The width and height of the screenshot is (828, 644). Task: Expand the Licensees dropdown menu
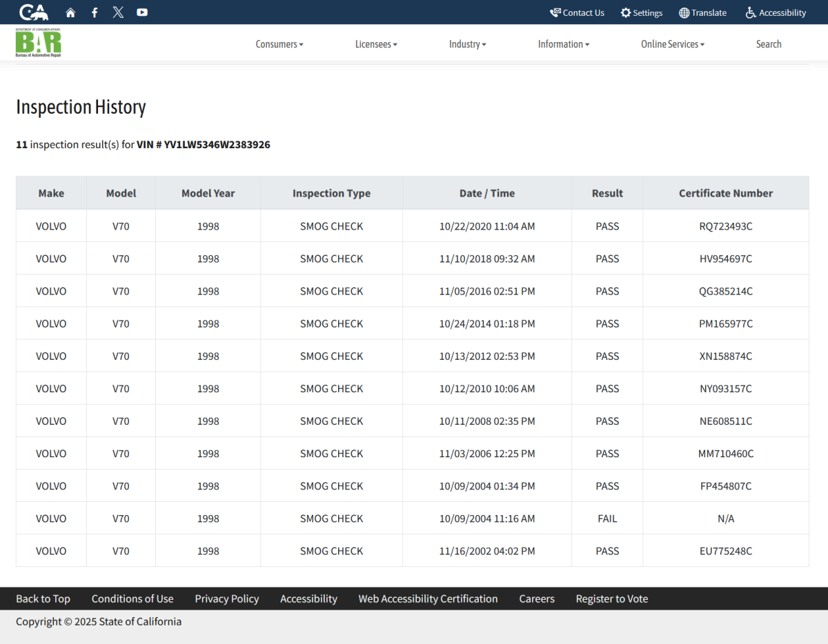tap(376, 44)
